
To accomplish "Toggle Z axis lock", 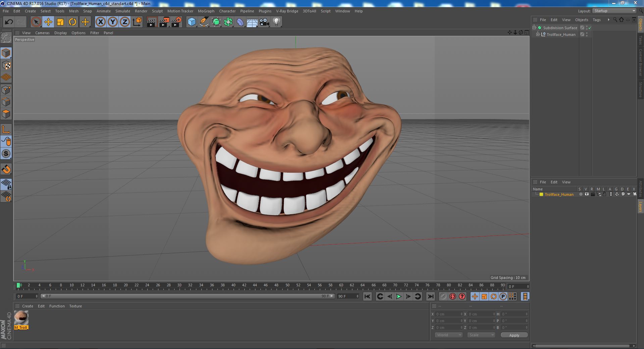I will point(125,22).
